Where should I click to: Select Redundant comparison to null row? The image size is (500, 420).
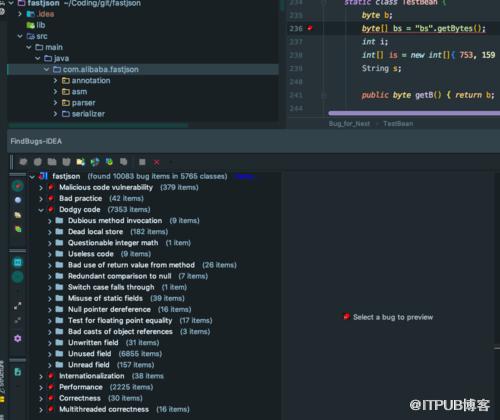[x=138, y=276]
